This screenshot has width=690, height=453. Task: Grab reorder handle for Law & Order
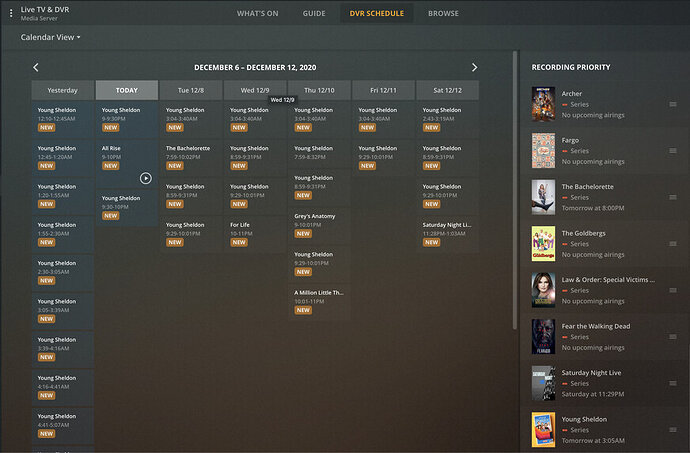tap(673, 290)
